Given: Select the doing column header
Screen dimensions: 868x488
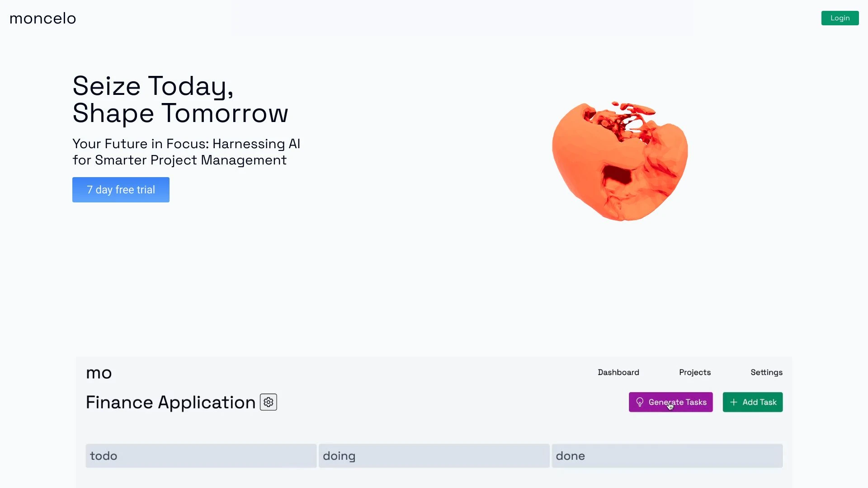Looking at the screenshot, I should (x=434, y=456).
